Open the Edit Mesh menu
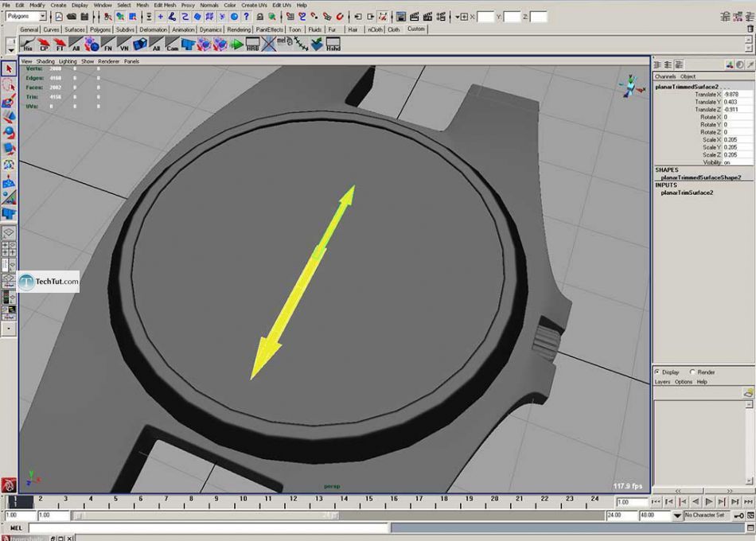 point(165,5)
